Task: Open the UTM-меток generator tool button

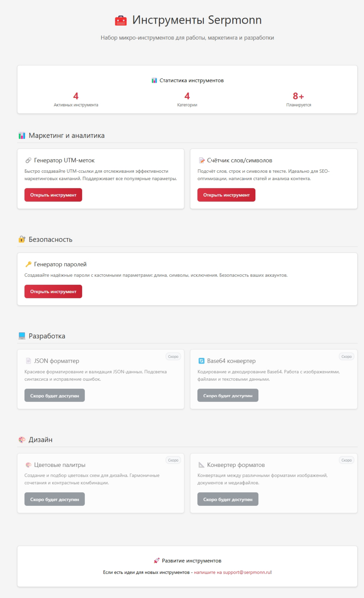Action: pos(53,195)
